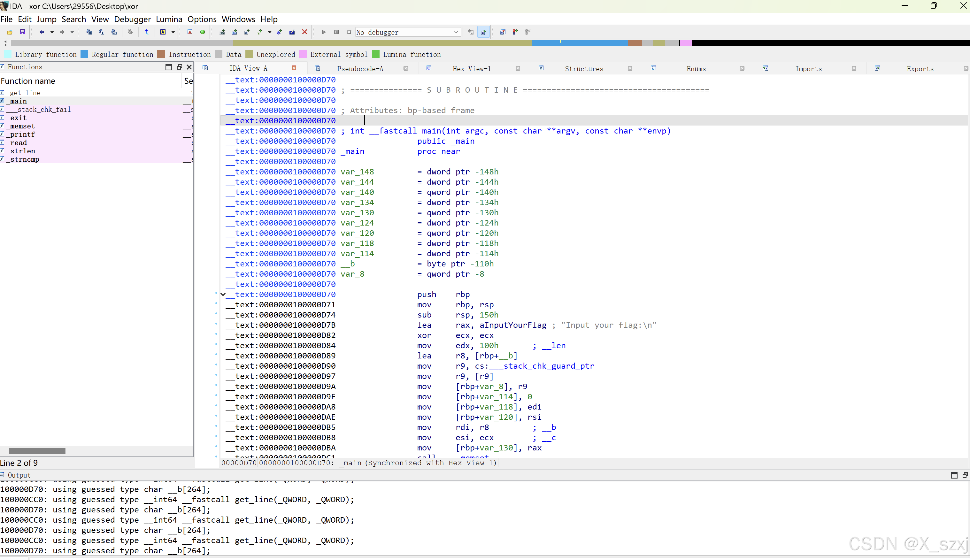
Task: Click the upward jump arrow toolbar icon
Action: tap(147, 32)
